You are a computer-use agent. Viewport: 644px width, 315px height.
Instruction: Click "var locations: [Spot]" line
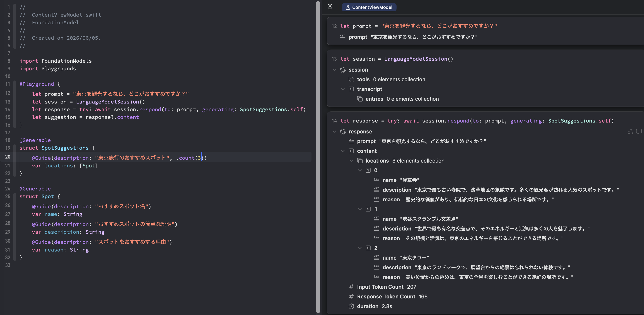point(65,166)
